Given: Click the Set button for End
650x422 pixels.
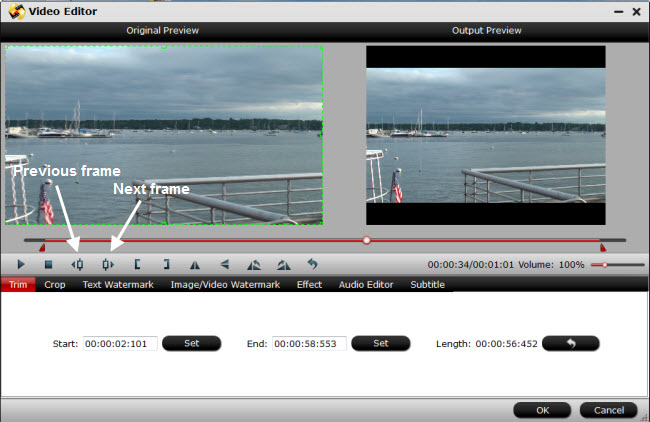Looking at the screenshot, I should pyautogui.click(x=381, y=343).
